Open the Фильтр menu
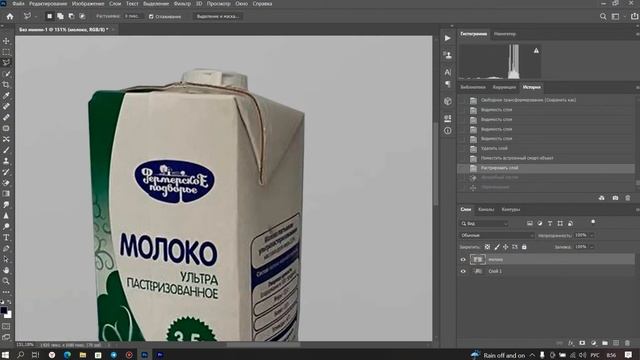Viewport: 640px width, 360px height. click(182, 4)
